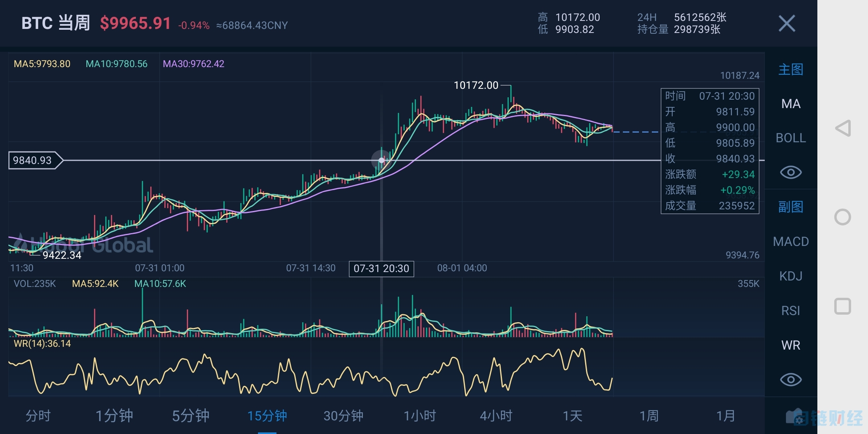Image resolution: width=868 pixels, height=434 pixels.
Task: Switch to 1天 daily interval
Action: (x=572, y=416)
